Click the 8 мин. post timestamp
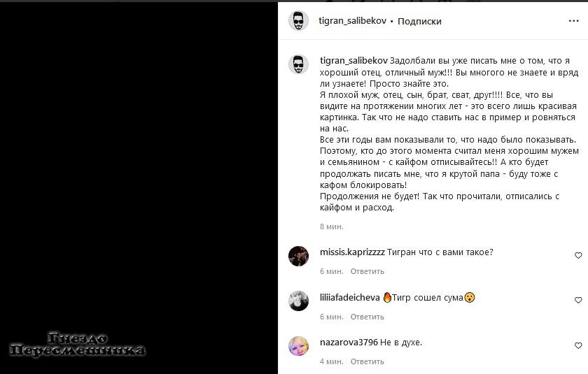This screenshot has height=374, width=588. tap(332, 226)
